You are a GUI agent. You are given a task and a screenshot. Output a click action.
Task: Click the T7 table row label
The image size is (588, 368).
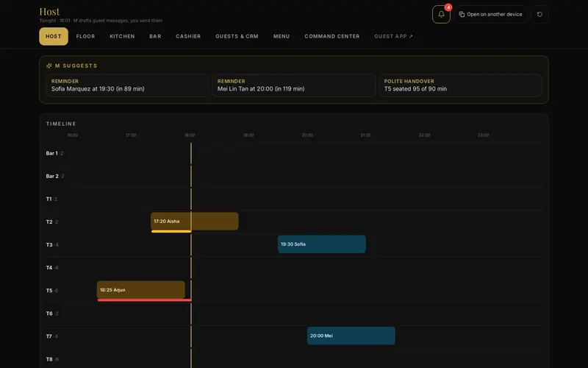[51, 336]
